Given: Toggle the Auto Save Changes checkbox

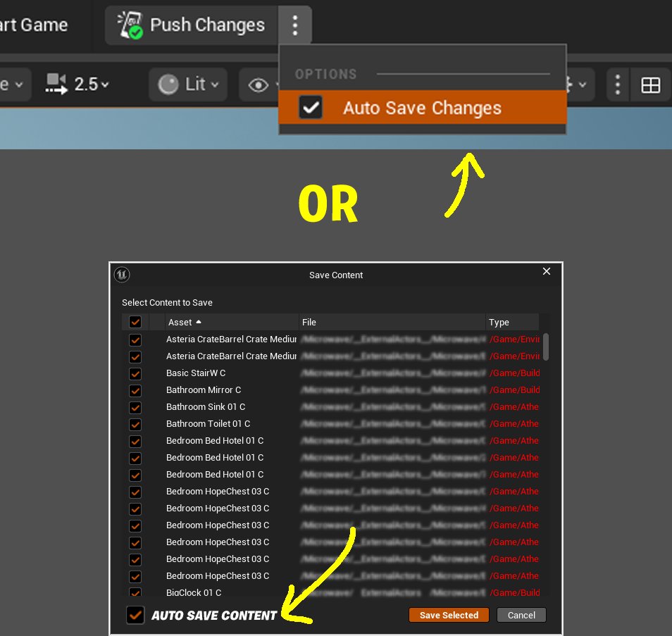Looking at the screenshot, I should [x=311, y=107].
